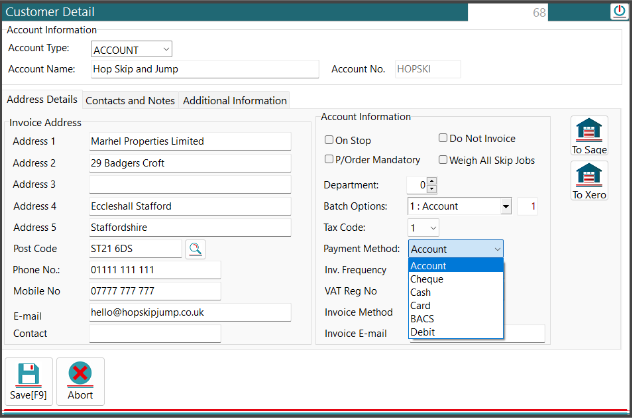This screenshot has height=420, width=632.
Task: Check the Weigh All Skip Jobs option
Action: 443,159
